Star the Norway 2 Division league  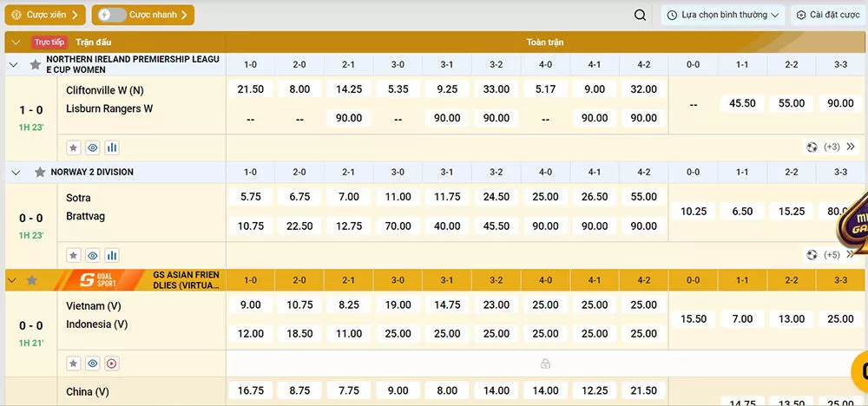39,173
